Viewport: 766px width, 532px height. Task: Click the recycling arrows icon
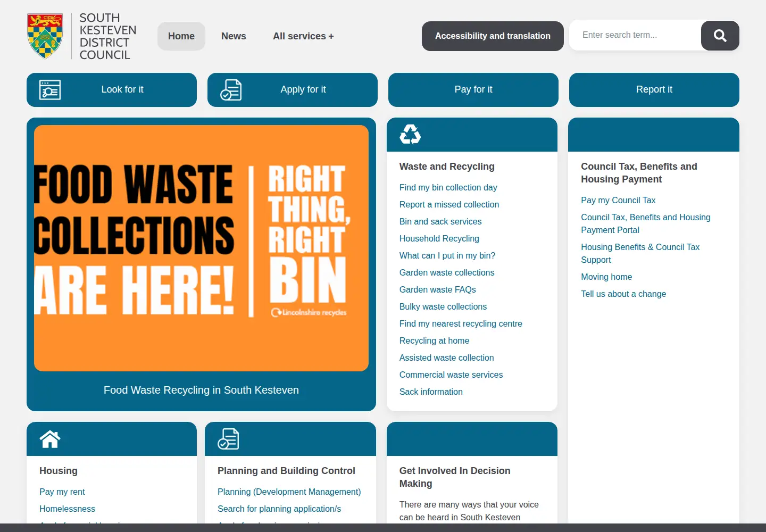tap(410, 135)
